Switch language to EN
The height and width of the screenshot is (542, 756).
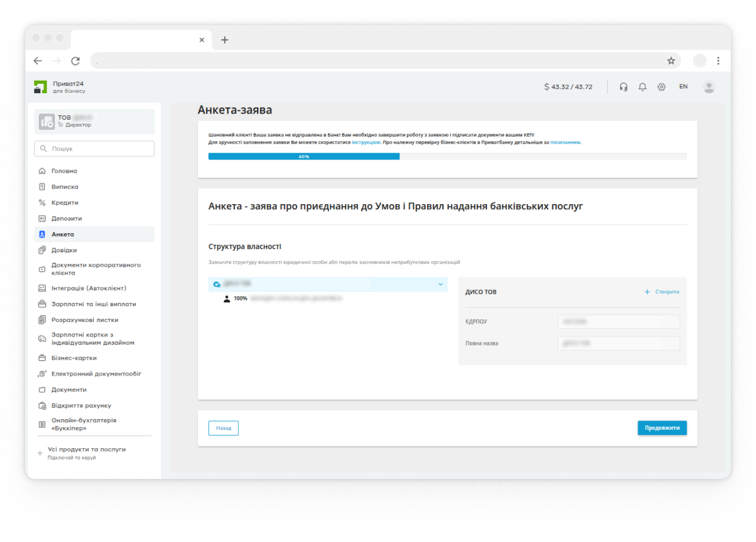tap(683, 87)
